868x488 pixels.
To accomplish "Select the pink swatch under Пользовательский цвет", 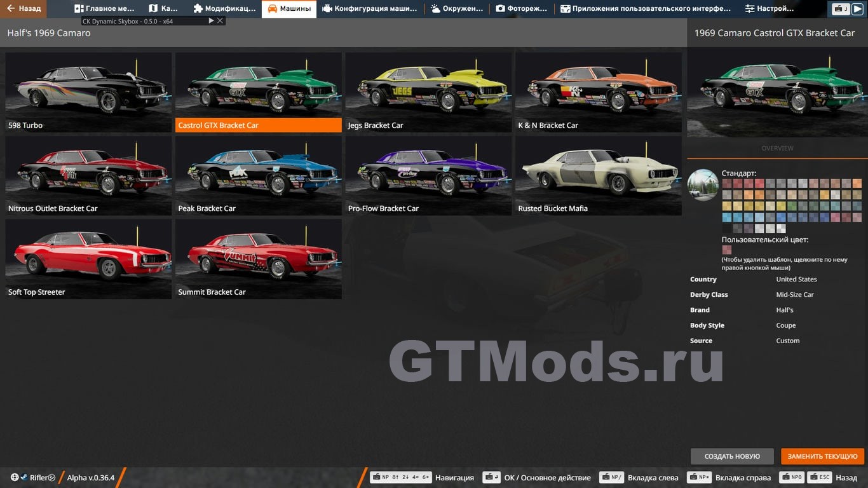I will [x=727, y=250].
